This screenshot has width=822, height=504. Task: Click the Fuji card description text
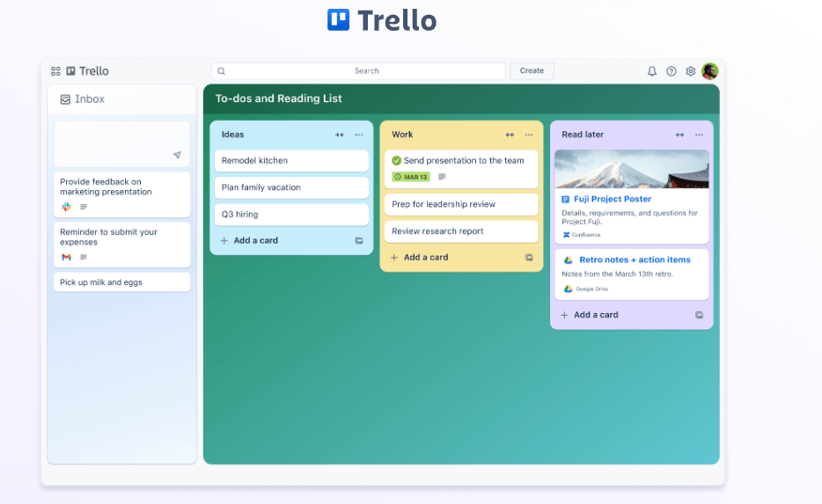point(629,217)
